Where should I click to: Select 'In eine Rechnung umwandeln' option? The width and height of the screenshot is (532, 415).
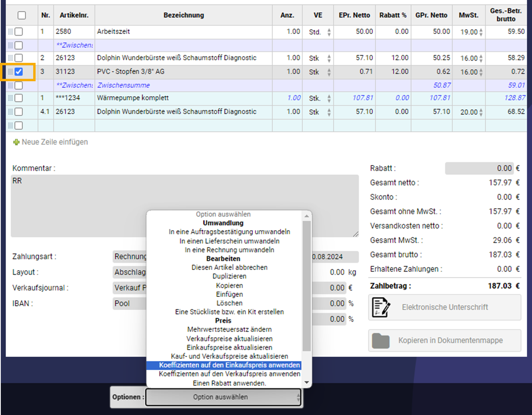(229, 250)
